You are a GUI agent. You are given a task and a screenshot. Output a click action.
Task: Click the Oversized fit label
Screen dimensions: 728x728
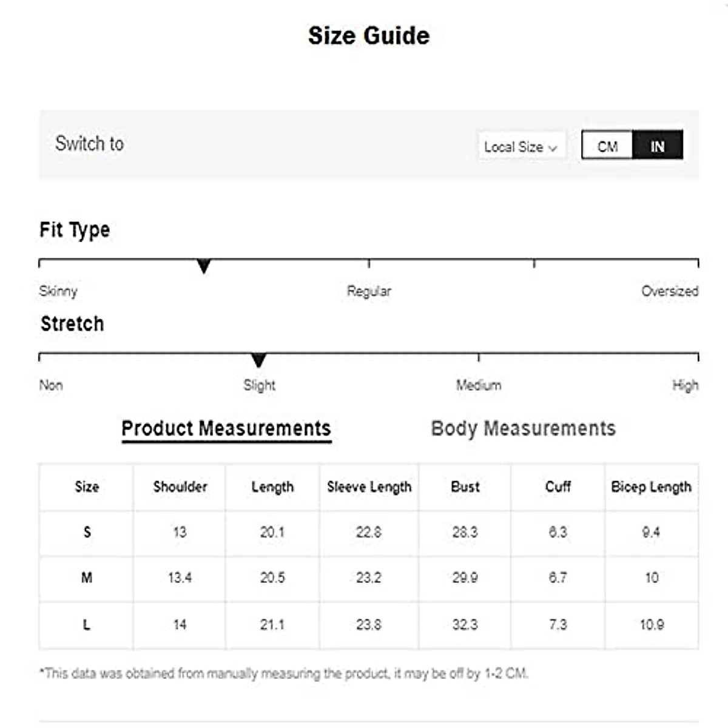coord(670,291)
